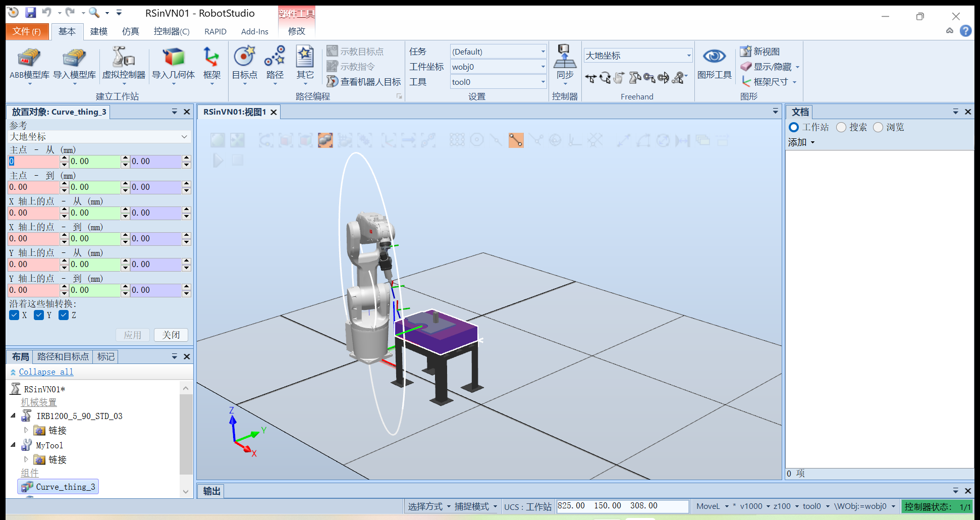Viewport: 980px width, 520px height.
Task: Click the play triangle in the view toolbar
Action: point(218,161)
